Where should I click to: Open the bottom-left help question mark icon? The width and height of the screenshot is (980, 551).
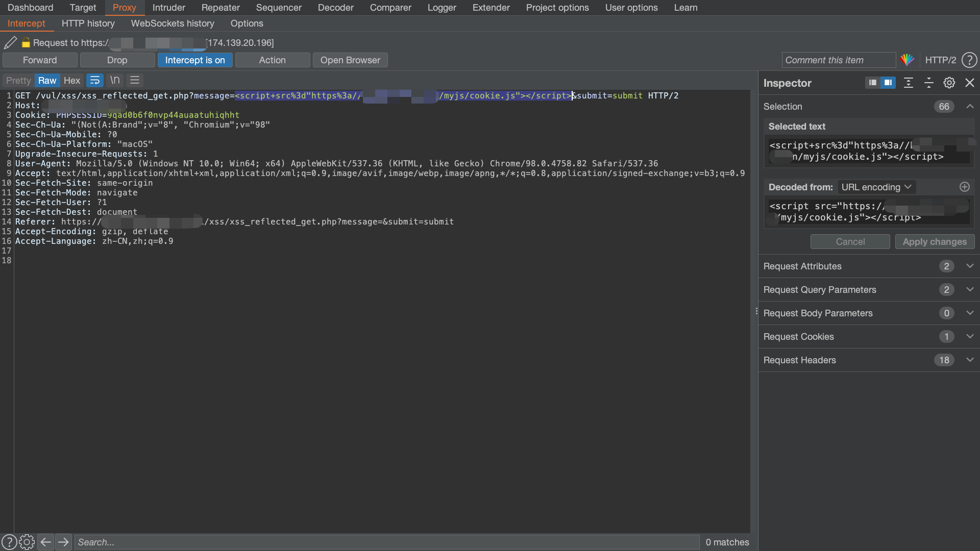[x=9, y=542]
